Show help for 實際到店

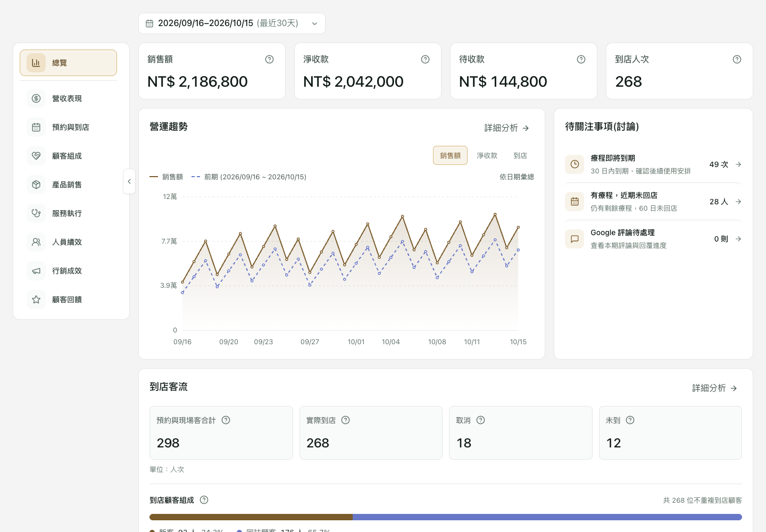(x=346, y=420)
